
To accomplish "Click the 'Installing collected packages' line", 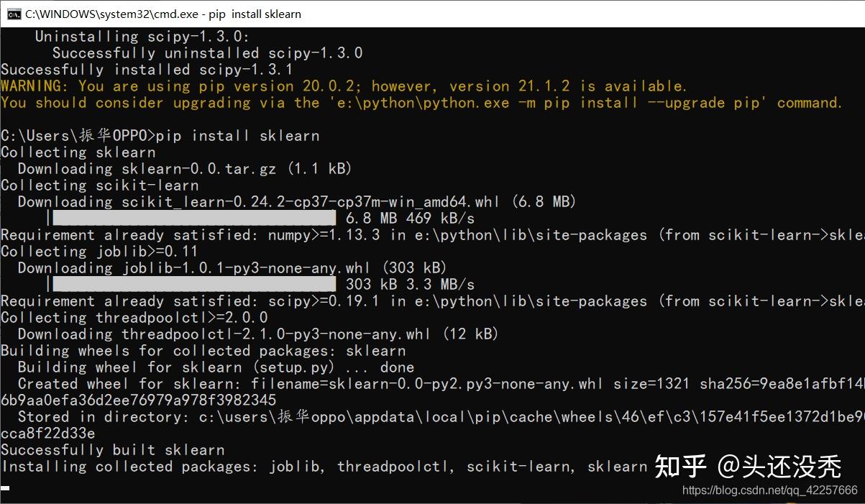I will [324, 467].
